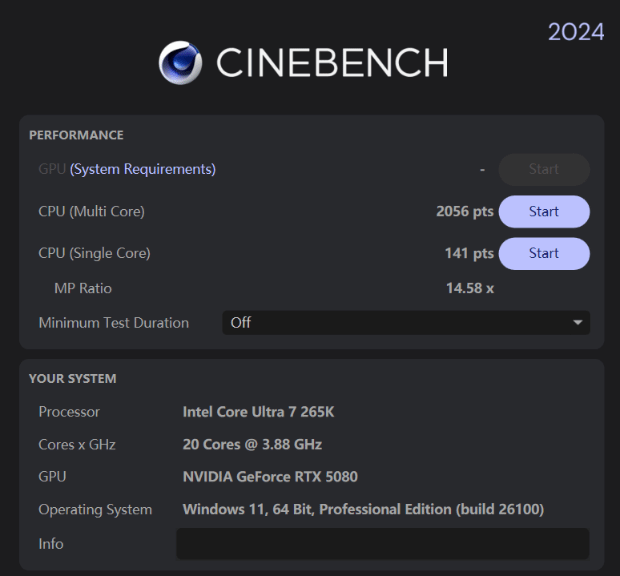Click the 2024 version label
620x576 pixels.
(576, 32)
